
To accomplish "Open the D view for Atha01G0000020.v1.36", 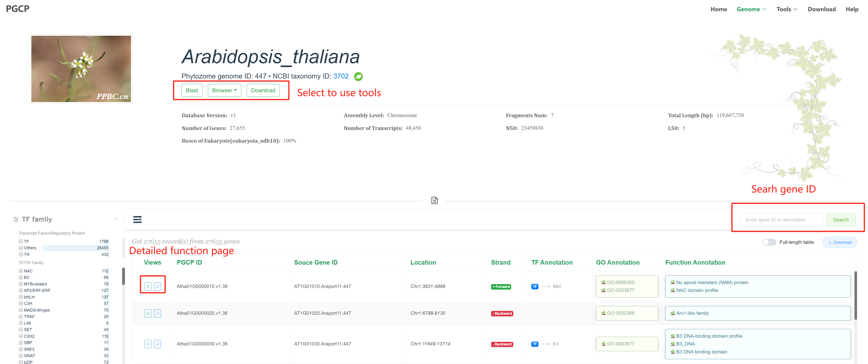I will [148, 313].
